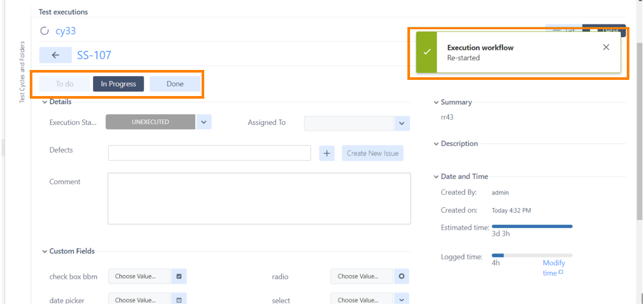Click the check box bbm field icon
This screenshot has height=307, width=644.
[179, 276]
